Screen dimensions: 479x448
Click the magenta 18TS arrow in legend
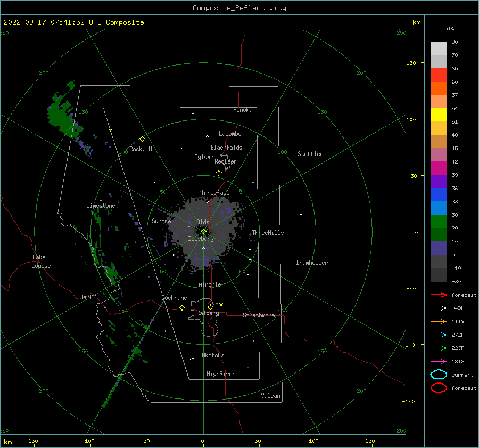439,362
